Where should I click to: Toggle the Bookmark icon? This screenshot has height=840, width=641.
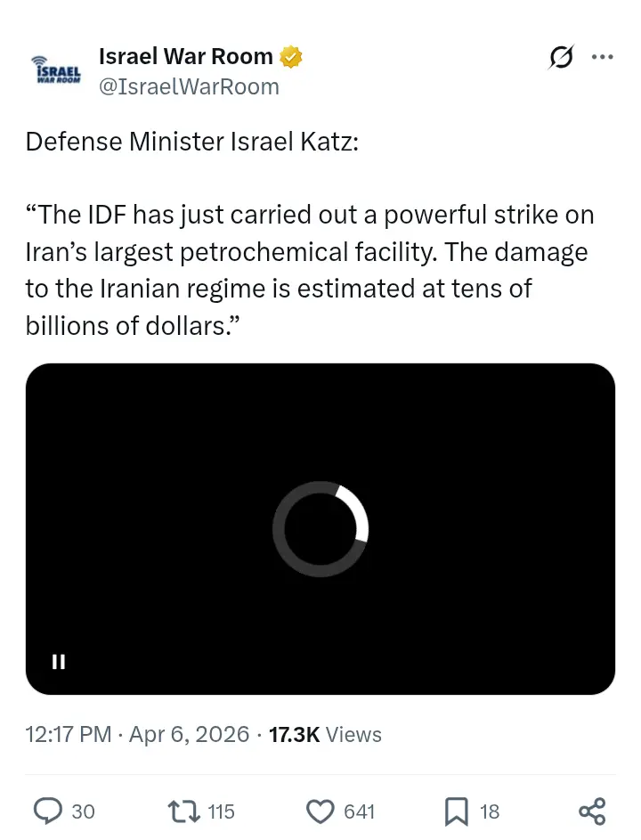pyautogui.click(x=456, y=811)
